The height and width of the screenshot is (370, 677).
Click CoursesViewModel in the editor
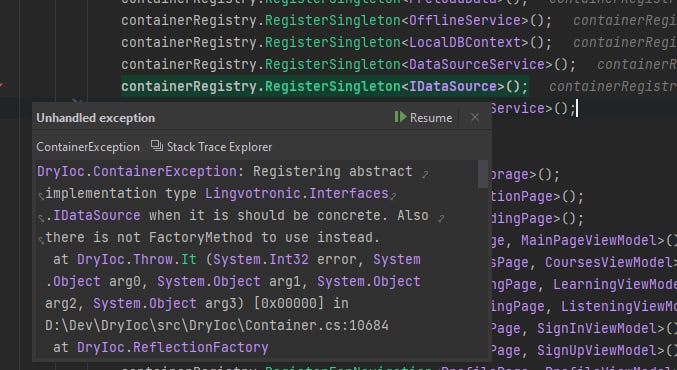point(609,262)
